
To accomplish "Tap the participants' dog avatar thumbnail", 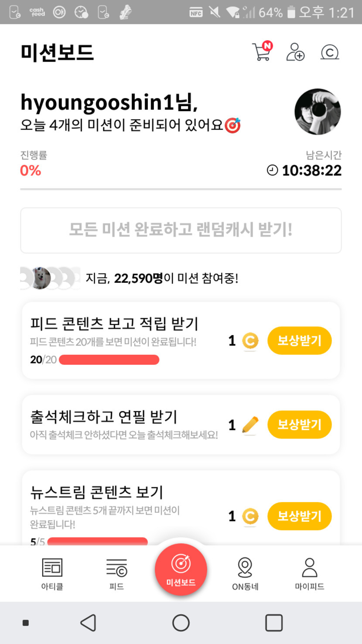I will coord(41,278).
